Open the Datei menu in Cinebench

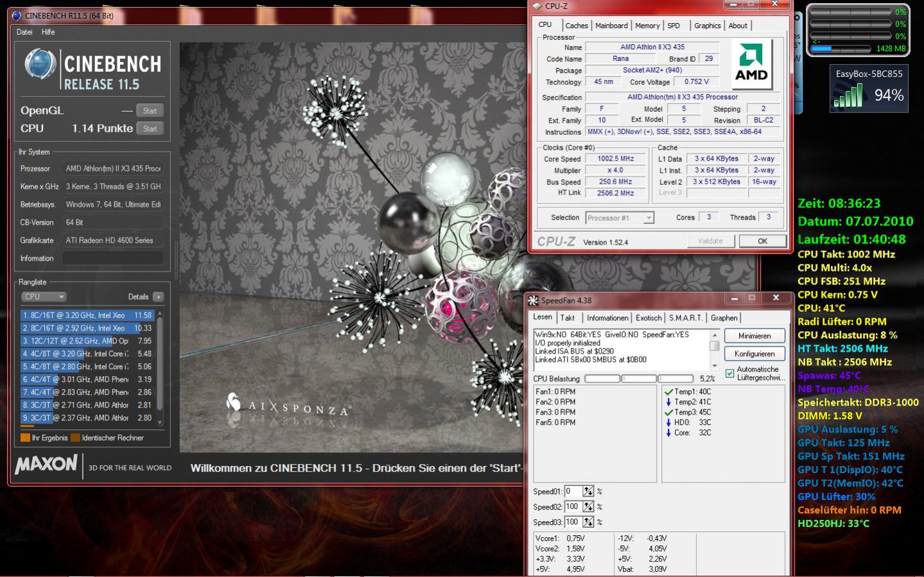click(24, 32)
